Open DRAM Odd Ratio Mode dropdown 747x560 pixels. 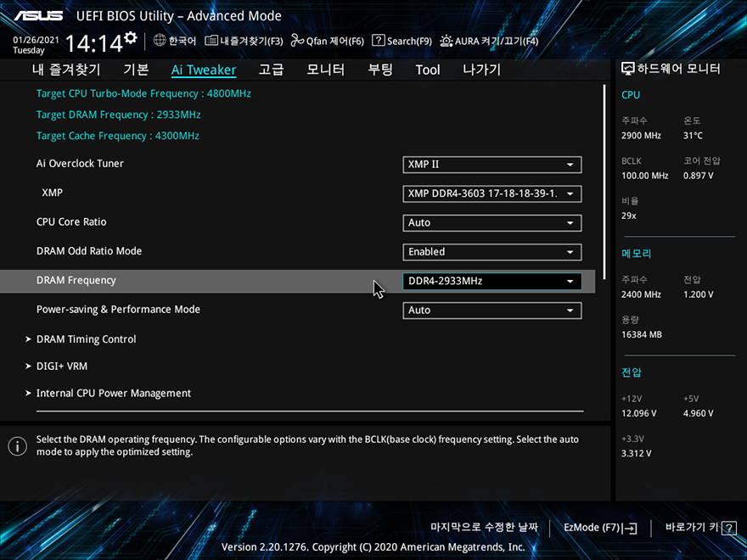(x=492, y=252)
